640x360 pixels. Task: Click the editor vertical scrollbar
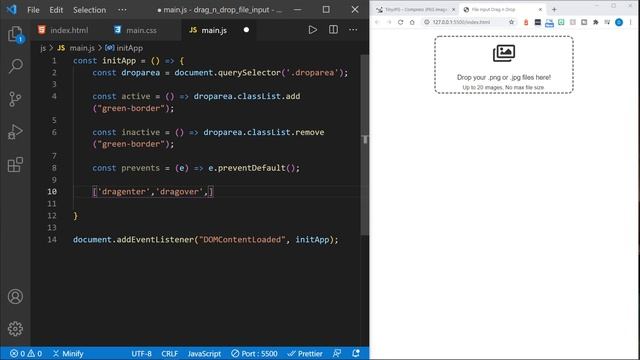point(365,145)
